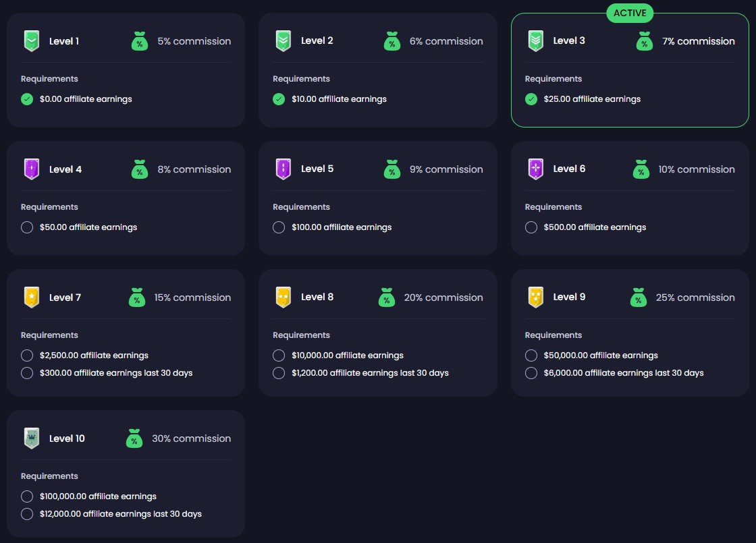Screen dimensions: 756x543
Task: Click the Level 2 title text
Action: 317,41
